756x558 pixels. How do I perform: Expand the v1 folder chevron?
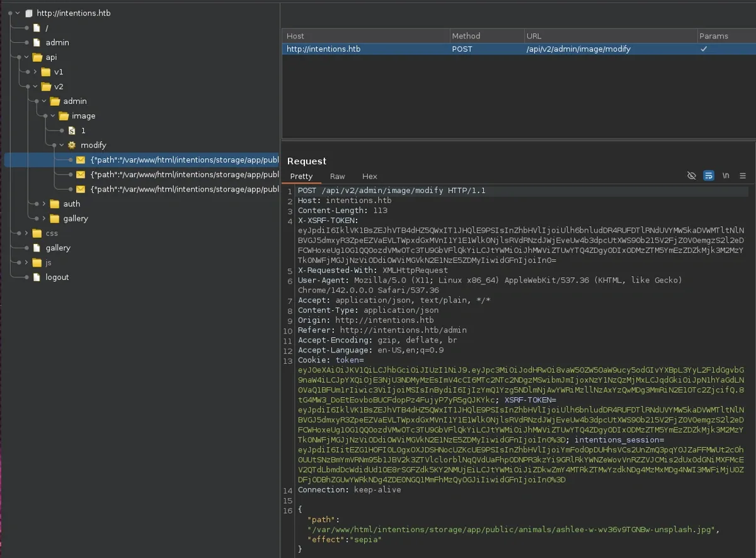pos(35,72)
